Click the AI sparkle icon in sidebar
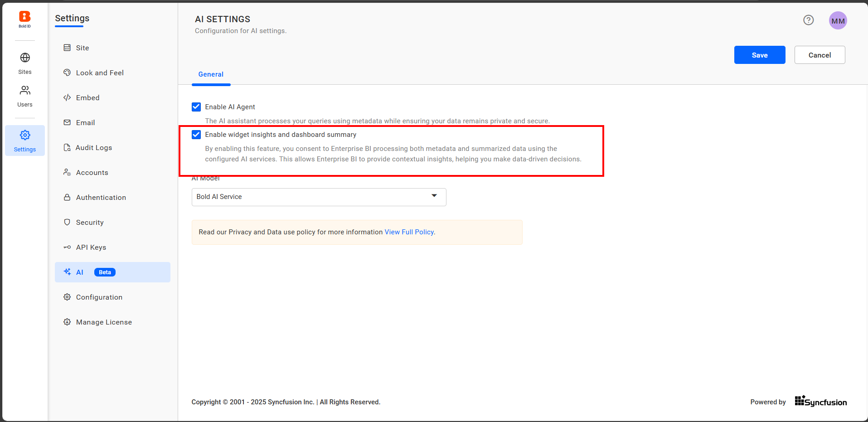The width and height of the screenshot is (868, 422). [67, 272]
